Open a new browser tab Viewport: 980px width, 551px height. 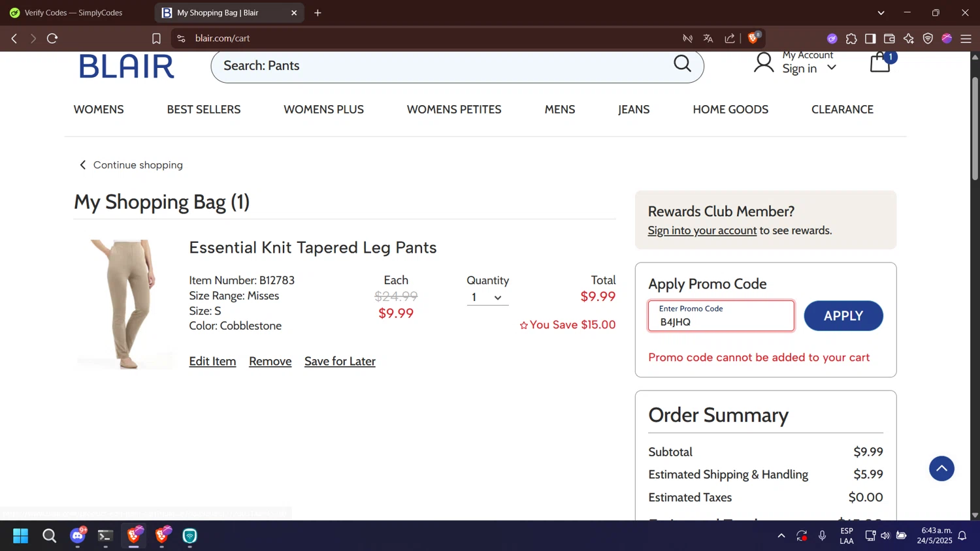[x=318, y=12]
